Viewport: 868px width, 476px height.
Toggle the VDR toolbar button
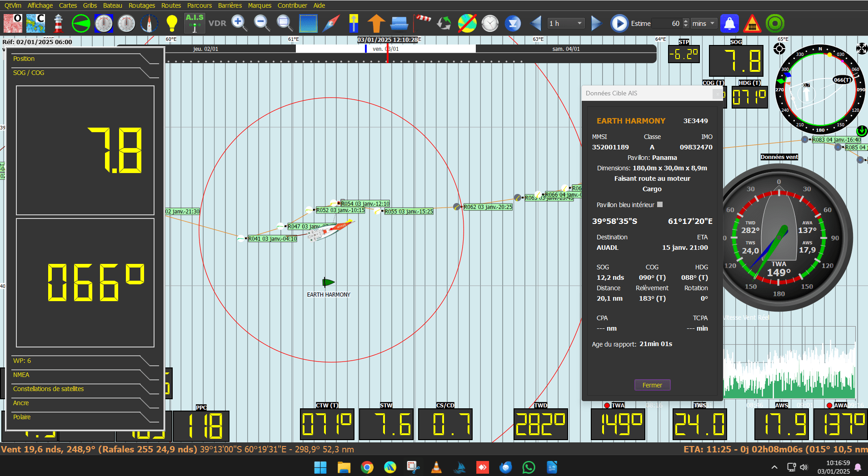click(217, 23)
